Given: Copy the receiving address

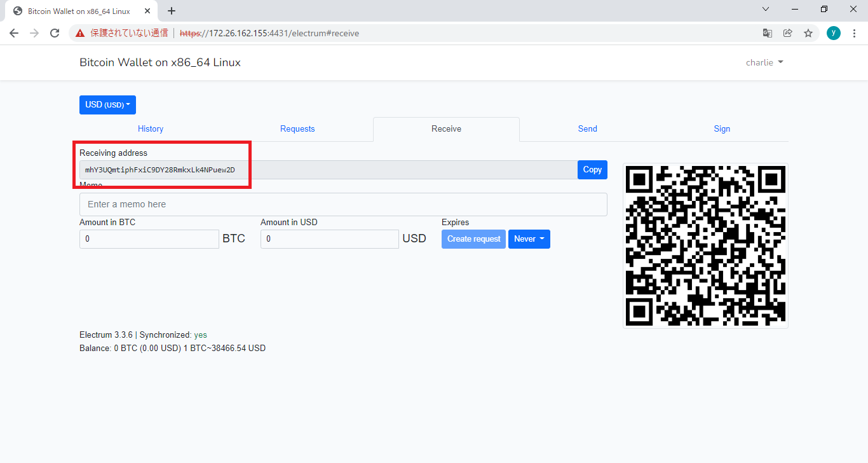Looking at the screenshot, I should (x=592, y=169).
